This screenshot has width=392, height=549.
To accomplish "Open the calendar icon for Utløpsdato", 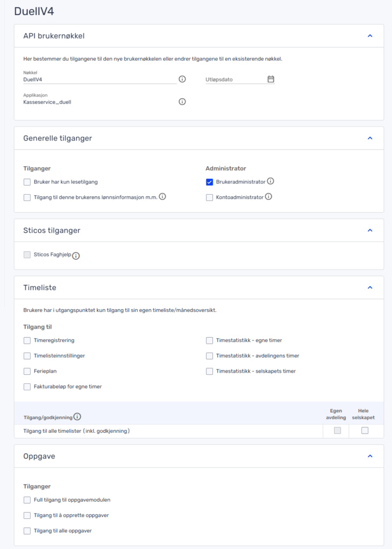I will point(271,79).
